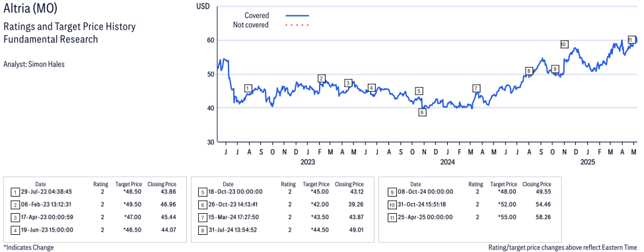Select chart marker 7 in 2024
Screen dimensions: 644x252
click(x=476, y=88)
